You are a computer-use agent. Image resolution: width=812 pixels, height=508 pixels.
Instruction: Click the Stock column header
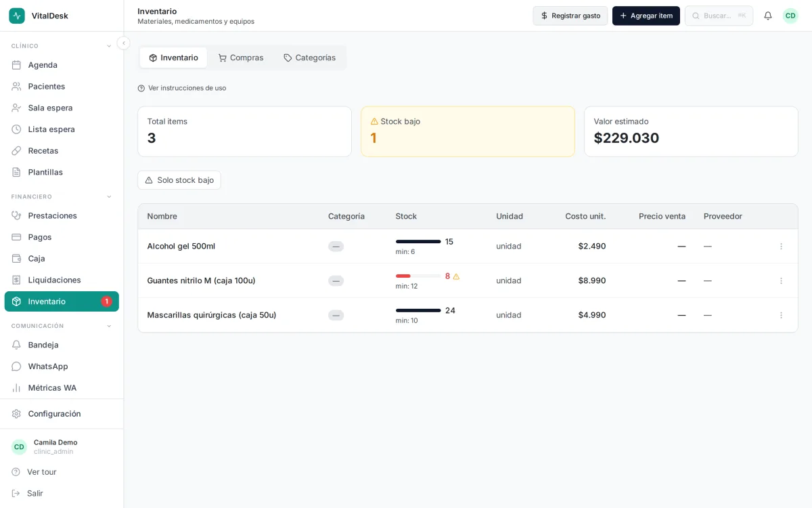(x=406, y=217)
